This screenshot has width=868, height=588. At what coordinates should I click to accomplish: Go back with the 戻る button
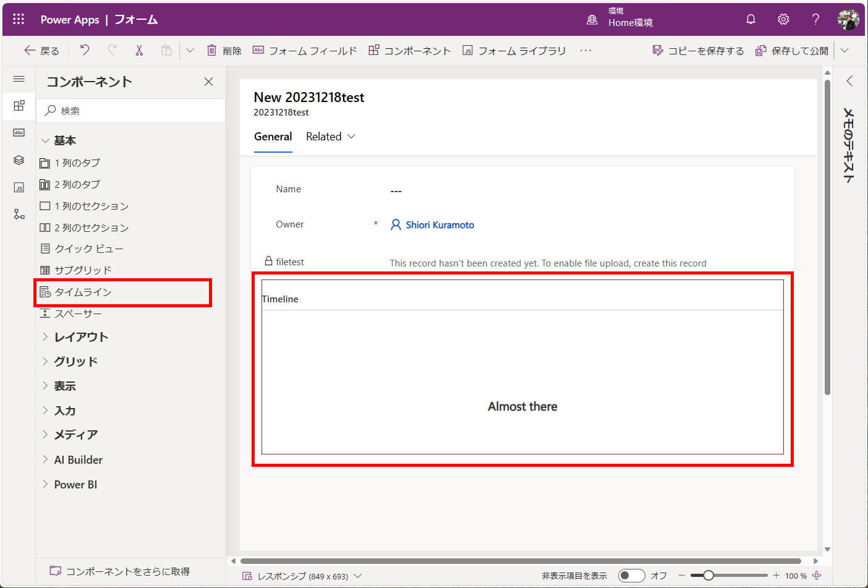pos(41,51)
